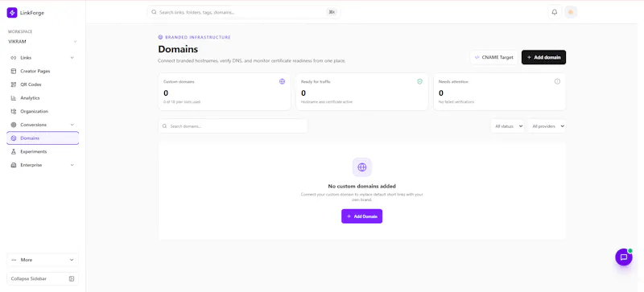Click the LinkForge logo icon
644x292 pixels.
(12, 13)
